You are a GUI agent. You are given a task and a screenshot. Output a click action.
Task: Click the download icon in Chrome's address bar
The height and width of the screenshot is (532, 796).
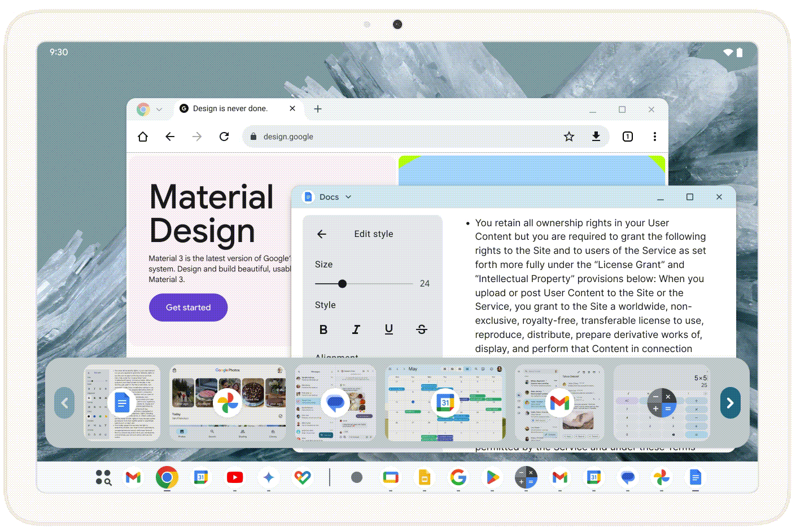pyautogui.click(x=596, y=137)
